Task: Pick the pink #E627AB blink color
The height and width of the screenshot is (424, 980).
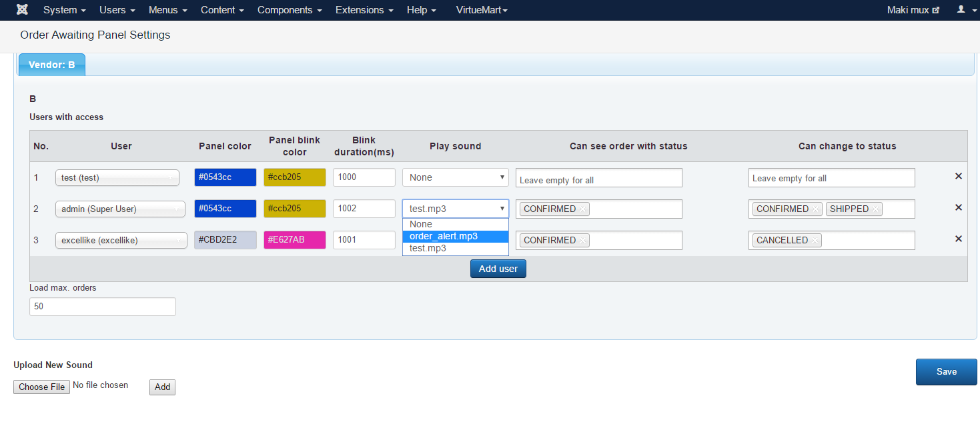Action: tap(294, 240)
